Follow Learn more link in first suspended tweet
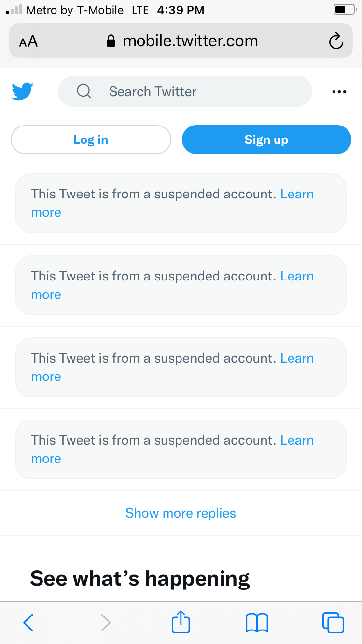This screenshot has width=362, height=644. [x=297, y=194]
